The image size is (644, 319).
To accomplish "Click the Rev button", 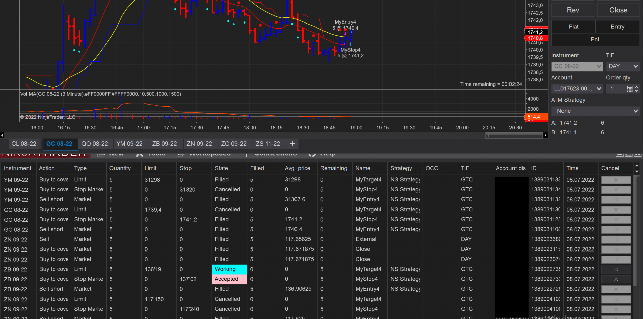I will pos(573,10).
